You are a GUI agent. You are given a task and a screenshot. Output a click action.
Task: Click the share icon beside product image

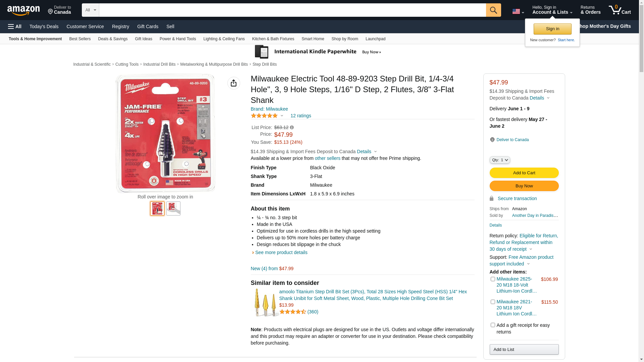(233, 83)
